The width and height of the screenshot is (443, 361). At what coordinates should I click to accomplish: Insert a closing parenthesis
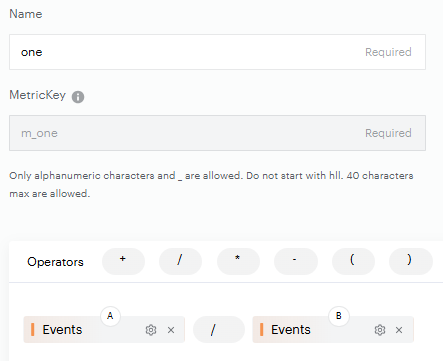coord(411,261)
